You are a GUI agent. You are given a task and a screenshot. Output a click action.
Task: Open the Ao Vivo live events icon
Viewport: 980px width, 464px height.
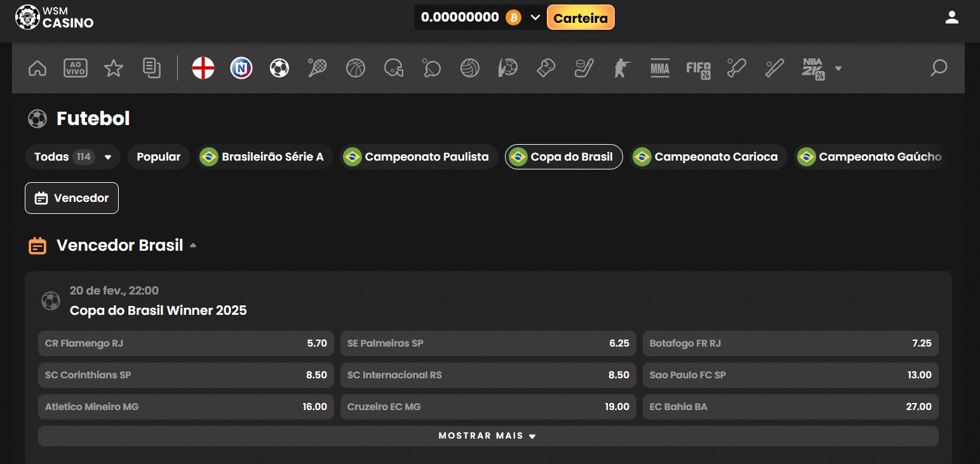click(x=76, y=68)
